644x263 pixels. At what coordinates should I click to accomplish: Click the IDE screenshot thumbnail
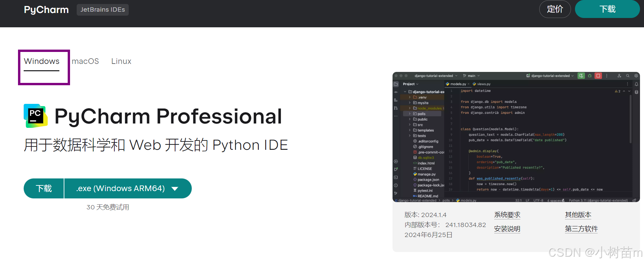pyautogui.click(x=516, y=137)
